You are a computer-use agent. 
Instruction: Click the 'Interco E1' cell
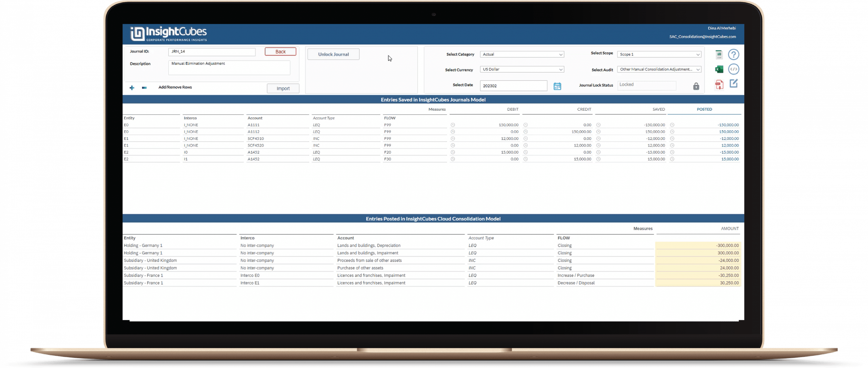[250, 283]
